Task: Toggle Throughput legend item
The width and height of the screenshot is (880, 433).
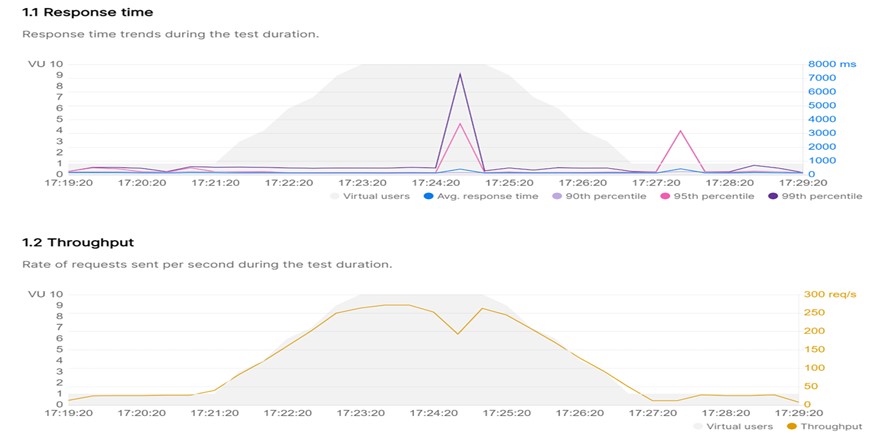Action: 824,426
